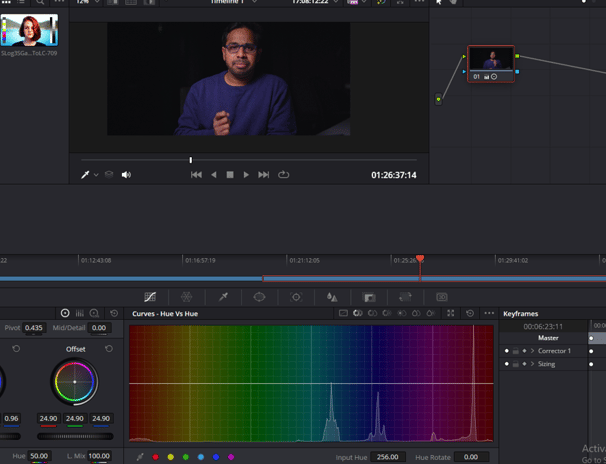Image resolution: width=606 pixels, height=464 pixels.
Task: Lock the Sizing keyframe track
Action: pos(516,364)
